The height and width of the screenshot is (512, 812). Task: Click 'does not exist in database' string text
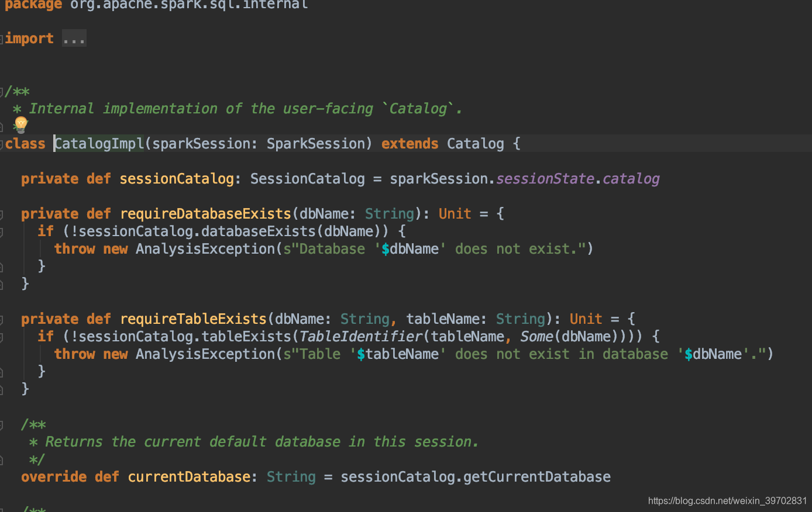point(562,354)
